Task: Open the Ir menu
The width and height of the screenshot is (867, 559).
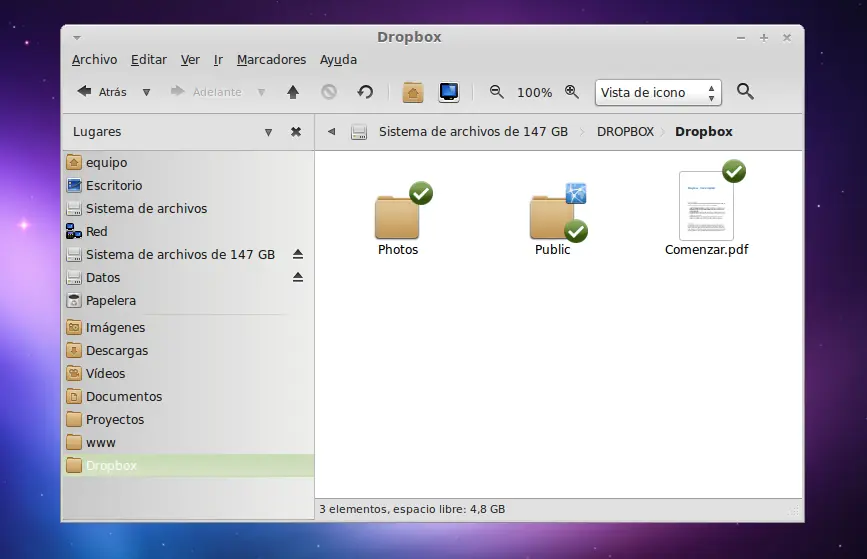Action: click(x=218, y=60)
